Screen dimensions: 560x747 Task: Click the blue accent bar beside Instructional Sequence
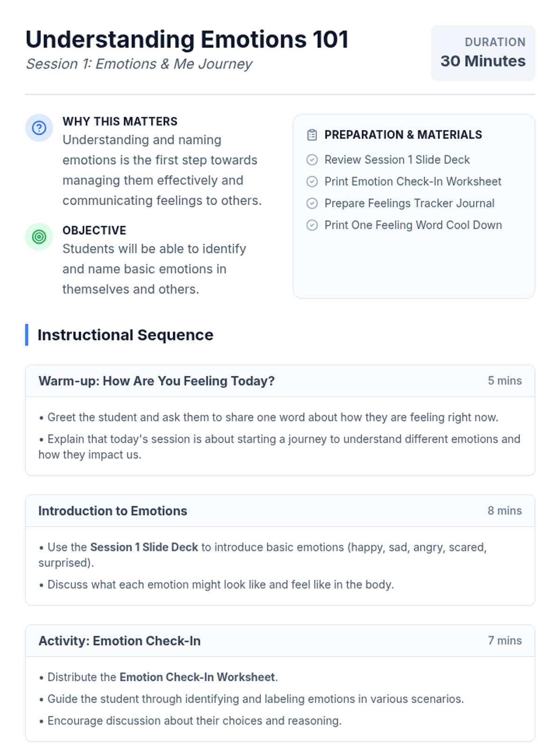point(27,335)
